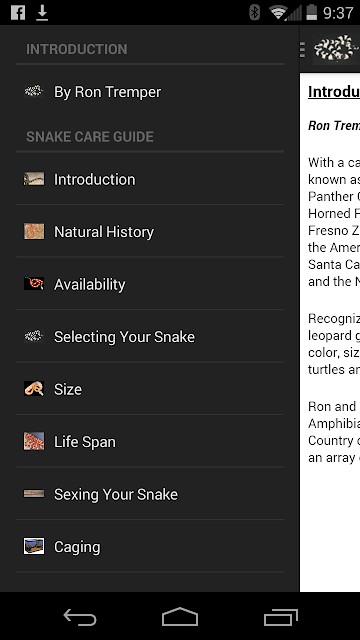Select the Caging menu item
Screen dimensions: 360x640
(150, 547)
